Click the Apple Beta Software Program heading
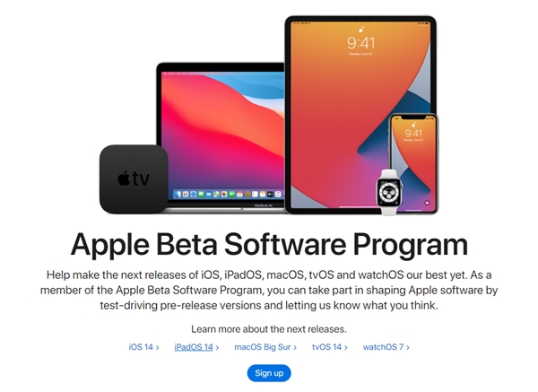Screen dimensions: 538x392 pos(269,244)
